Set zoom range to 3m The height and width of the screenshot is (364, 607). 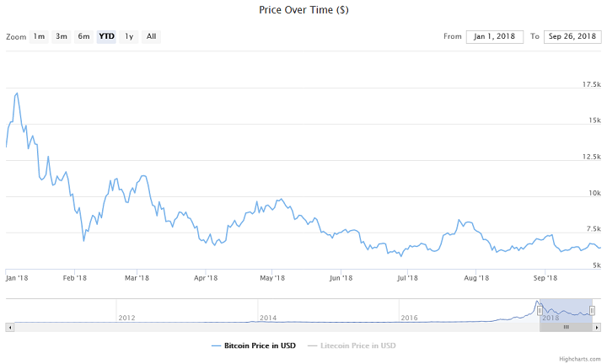(x=62, y=37)
